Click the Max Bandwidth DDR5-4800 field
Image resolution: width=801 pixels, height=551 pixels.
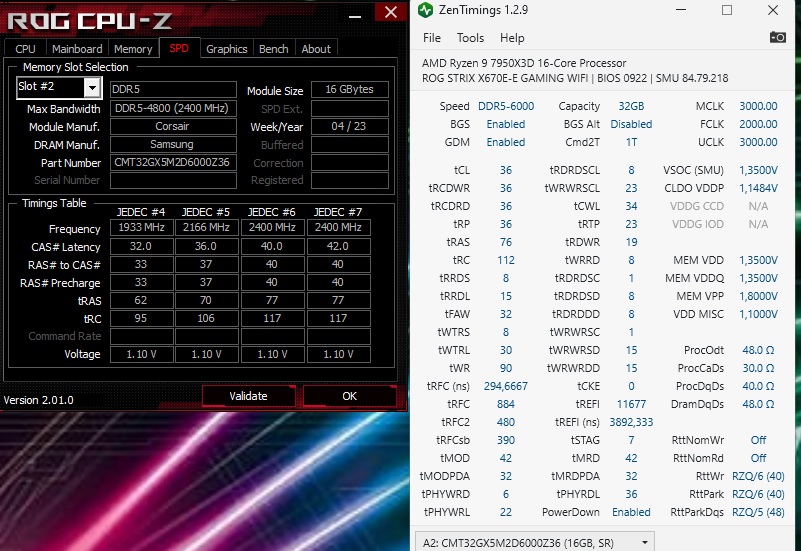[x=173, y=108]
